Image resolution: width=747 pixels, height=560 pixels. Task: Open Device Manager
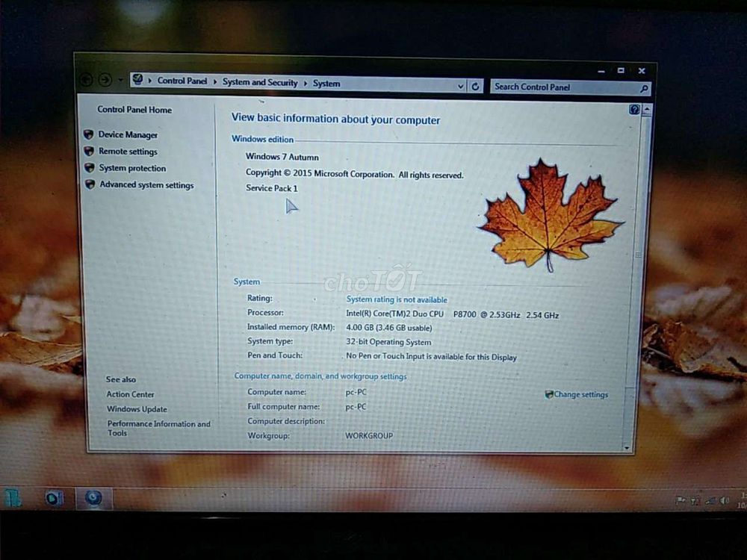(128, 134)
